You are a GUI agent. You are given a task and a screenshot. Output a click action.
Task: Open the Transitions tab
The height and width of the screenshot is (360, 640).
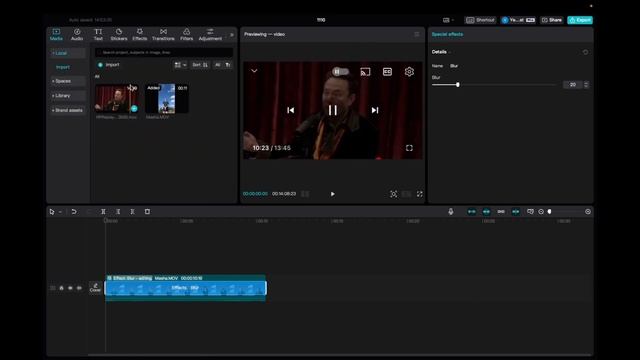point(163,34)
